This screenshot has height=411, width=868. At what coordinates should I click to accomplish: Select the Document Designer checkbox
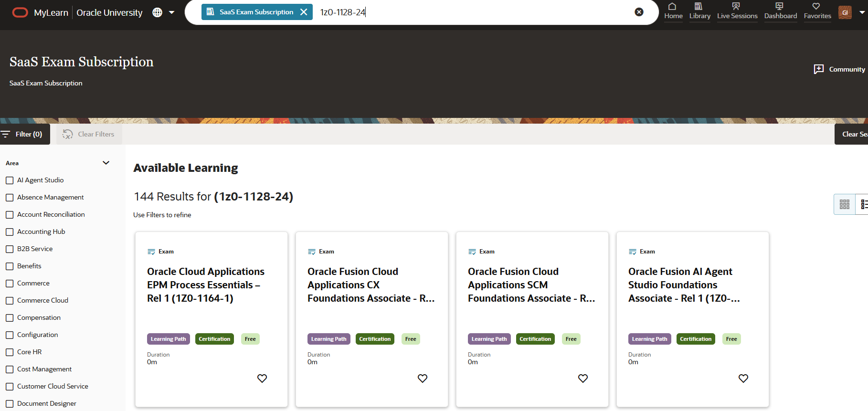[10, 404]
